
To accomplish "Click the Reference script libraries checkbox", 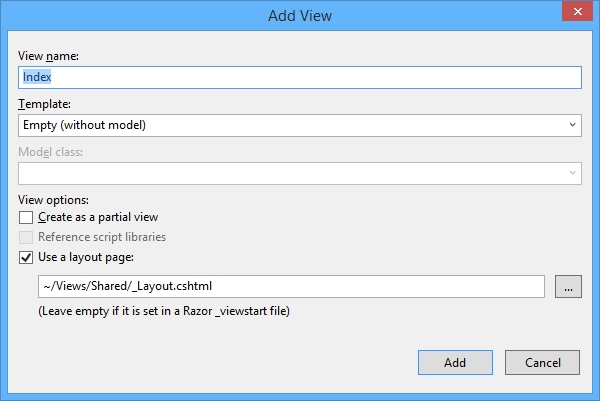I will pyautogui.click(x=25, y=237).
